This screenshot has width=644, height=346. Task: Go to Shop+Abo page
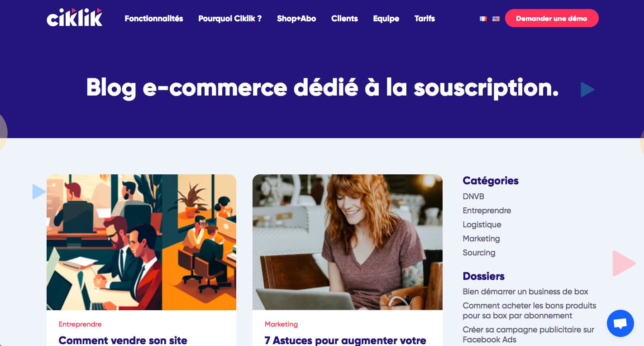[x=296, y=19]
